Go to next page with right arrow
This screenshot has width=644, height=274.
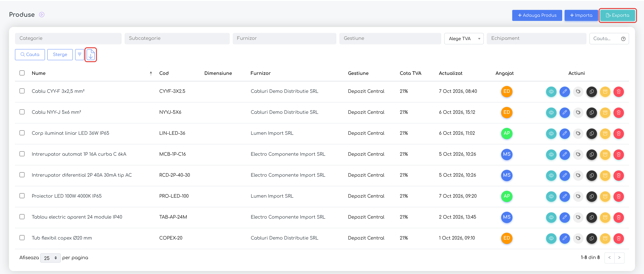tap(619, 258)
